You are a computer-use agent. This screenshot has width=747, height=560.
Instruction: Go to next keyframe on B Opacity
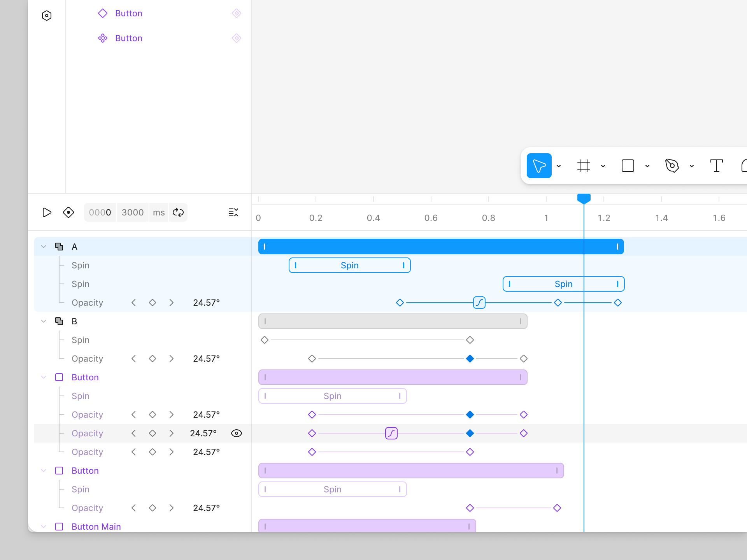(171, 359)
